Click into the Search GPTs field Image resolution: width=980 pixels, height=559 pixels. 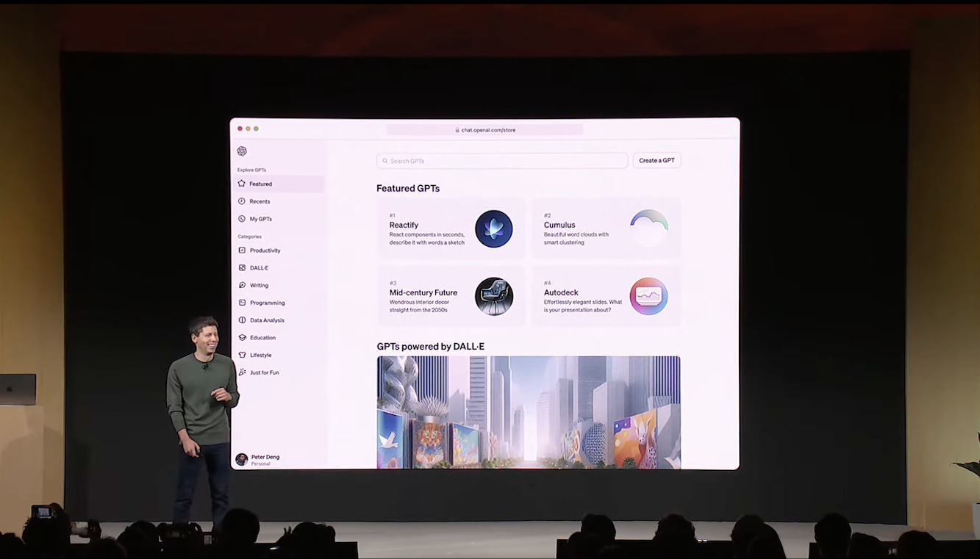pos(502,161)
